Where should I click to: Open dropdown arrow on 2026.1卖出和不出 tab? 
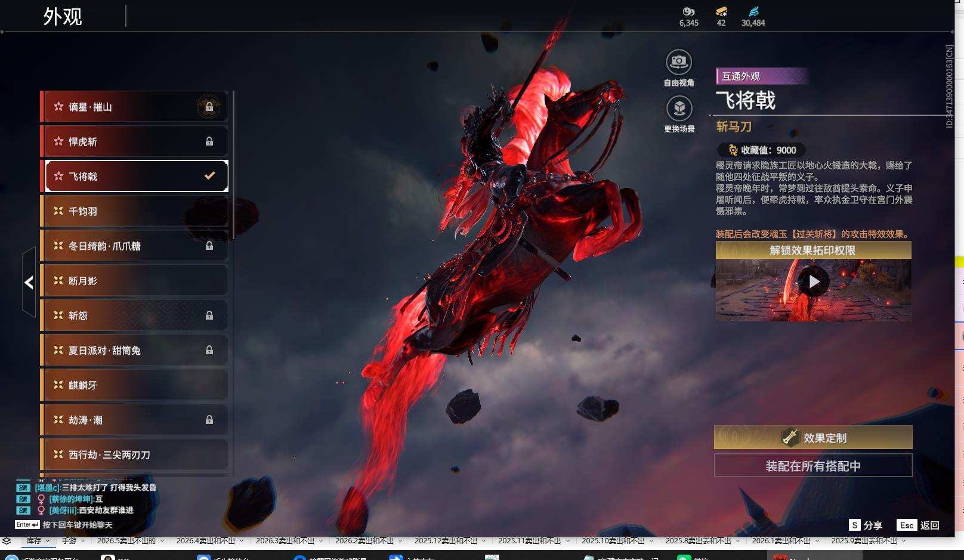pyautogui.click(x=817, y=541)
